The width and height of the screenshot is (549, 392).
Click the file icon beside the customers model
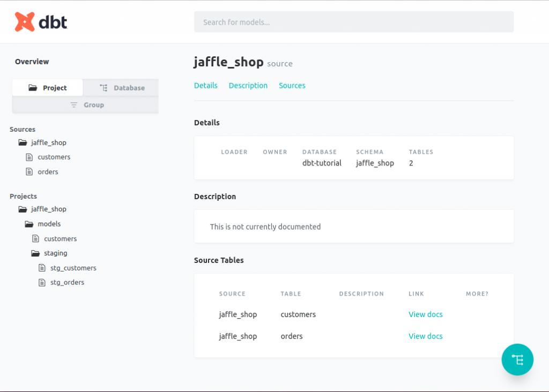pos(36,238)
